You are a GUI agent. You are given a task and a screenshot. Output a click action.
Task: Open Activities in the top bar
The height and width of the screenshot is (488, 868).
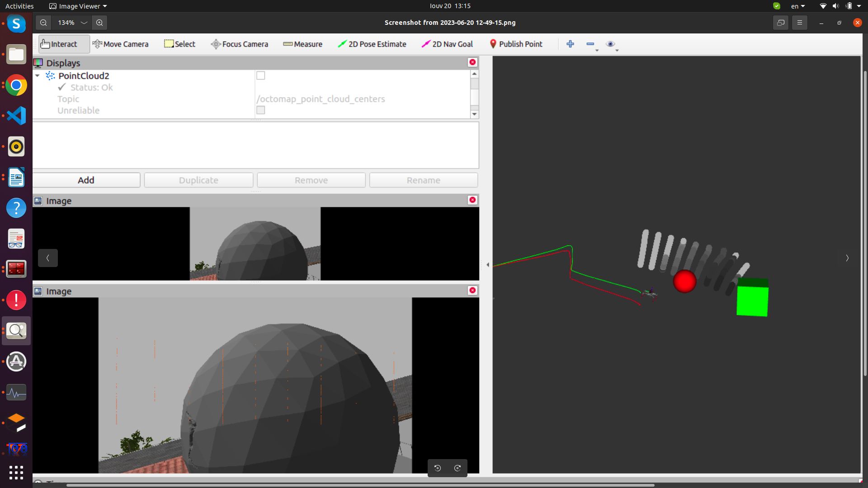19,6
